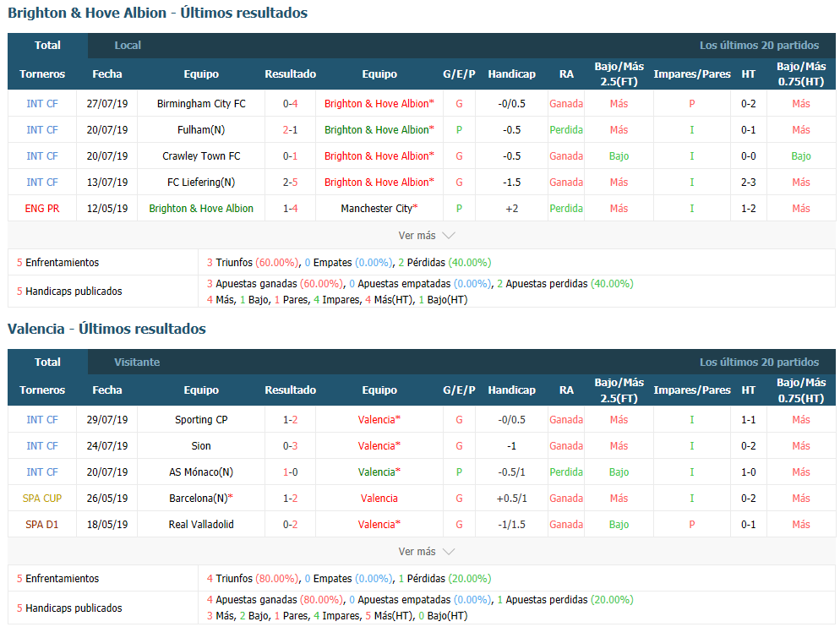Click Perdida in the AS Mónaco row

point(565,472)
